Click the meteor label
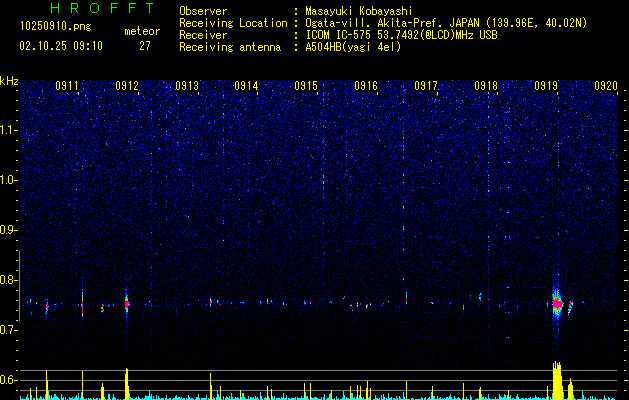This screenshot has width=629, height=400. coord(142,31)
